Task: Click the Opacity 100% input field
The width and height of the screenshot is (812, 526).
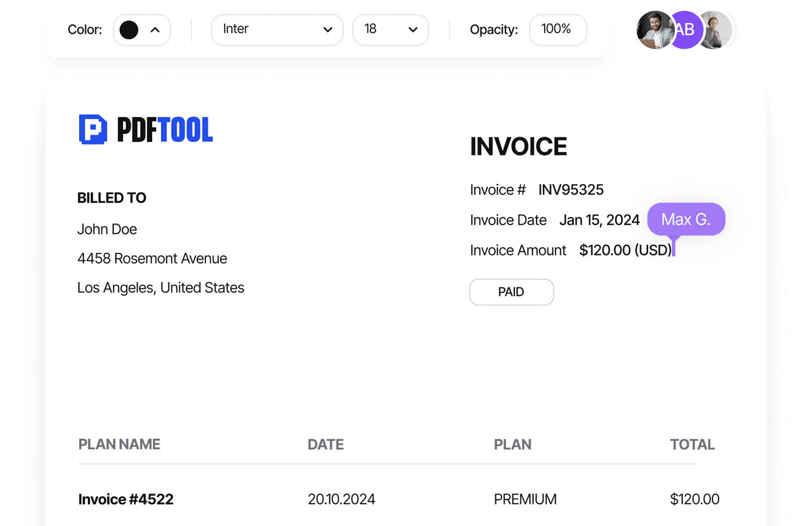Action: click(557, 30)
